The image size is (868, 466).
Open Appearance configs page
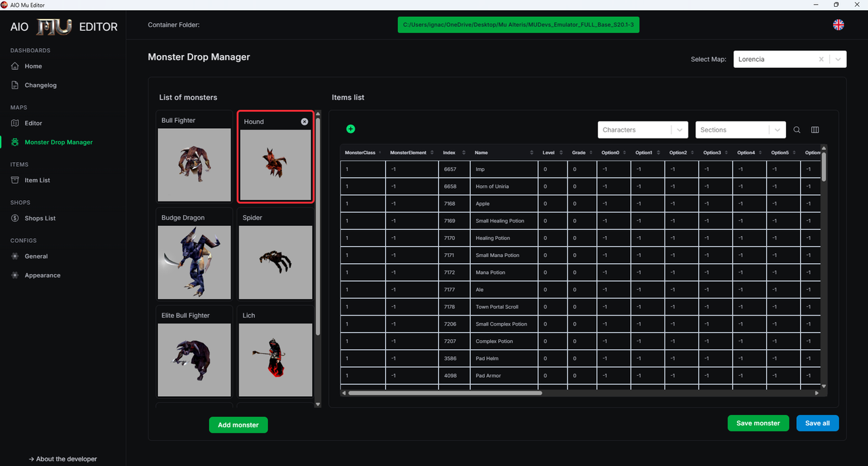point(43,275)
